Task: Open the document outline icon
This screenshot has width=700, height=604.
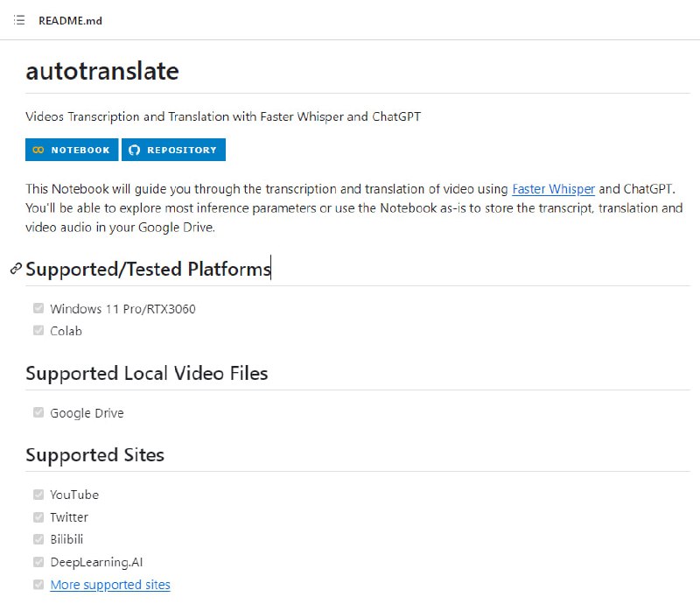Action: [19, 20]
